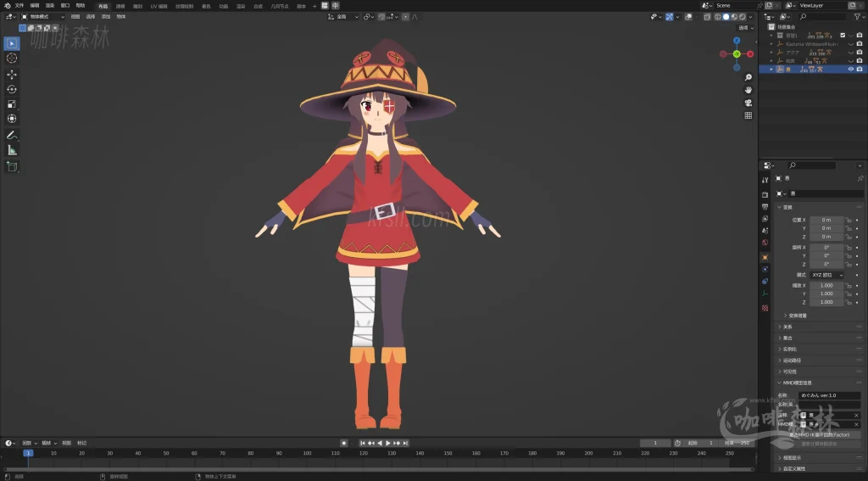This screenshot has width=868, height=481.
Task: Uncheck the first collection's exclude checkbox
Action: (843, 36)
